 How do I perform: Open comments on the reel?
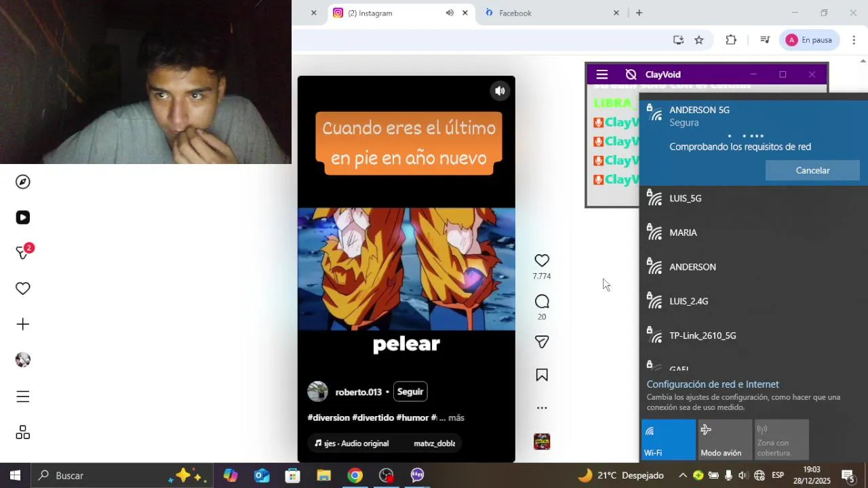542,301
